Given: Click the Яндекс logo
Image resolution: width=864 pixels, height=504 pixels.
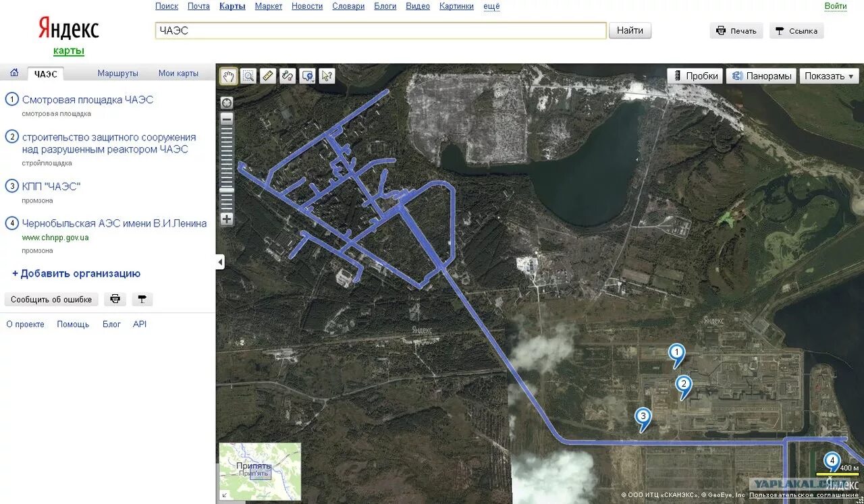Looking at the screenshot, I should [68, 28].
